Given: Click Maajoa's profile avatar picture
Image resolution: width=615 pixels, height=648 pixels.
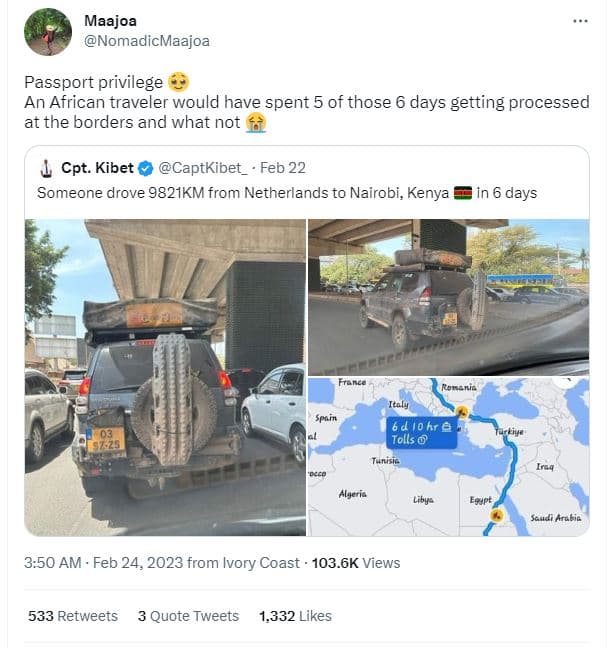Looking at the screenshot, I should click(x=47, y=31).
